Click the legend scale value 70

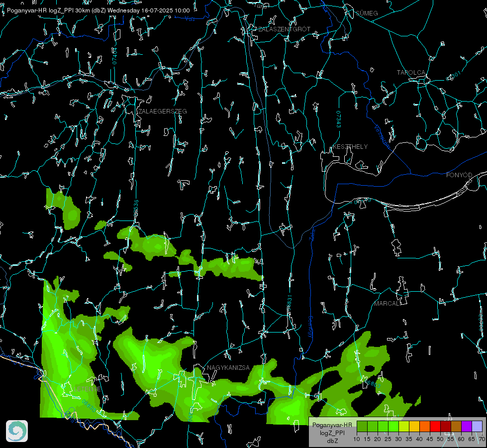pos(482,439)
